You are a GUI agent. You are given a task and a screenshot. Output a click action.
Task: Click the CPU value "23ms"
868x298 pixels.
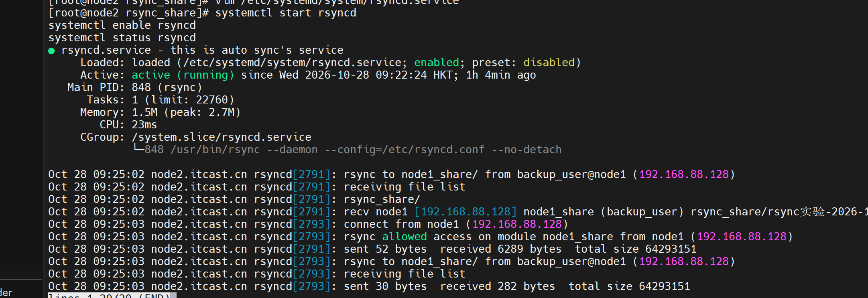tap(144, 125)
